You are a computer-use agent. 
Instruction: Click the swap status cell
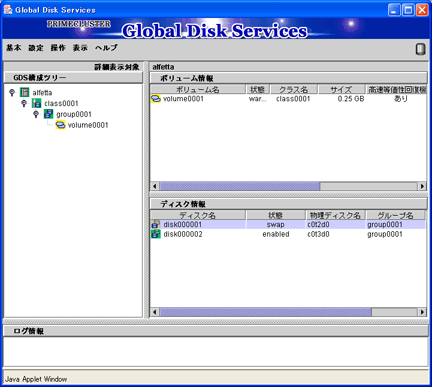tap(275, 225)
